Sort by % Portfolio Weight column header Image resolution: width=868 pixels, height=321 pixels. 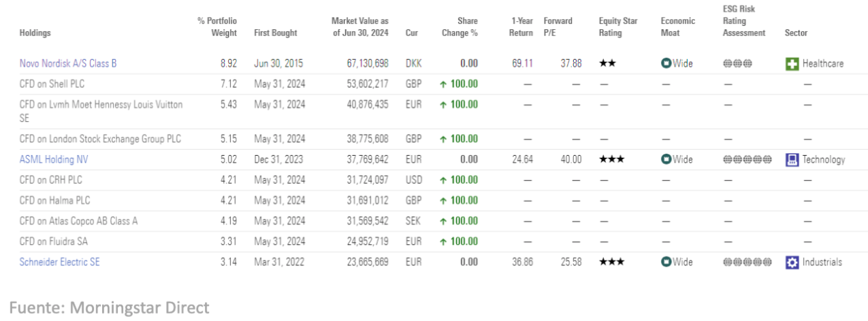(217, 27)
